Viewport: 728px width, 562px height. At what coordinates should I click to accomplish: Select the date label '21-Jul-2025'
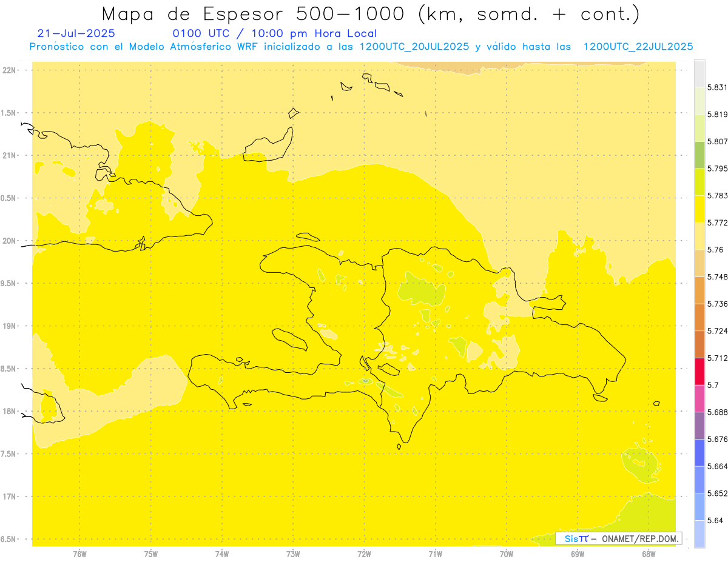coord(76,33)
